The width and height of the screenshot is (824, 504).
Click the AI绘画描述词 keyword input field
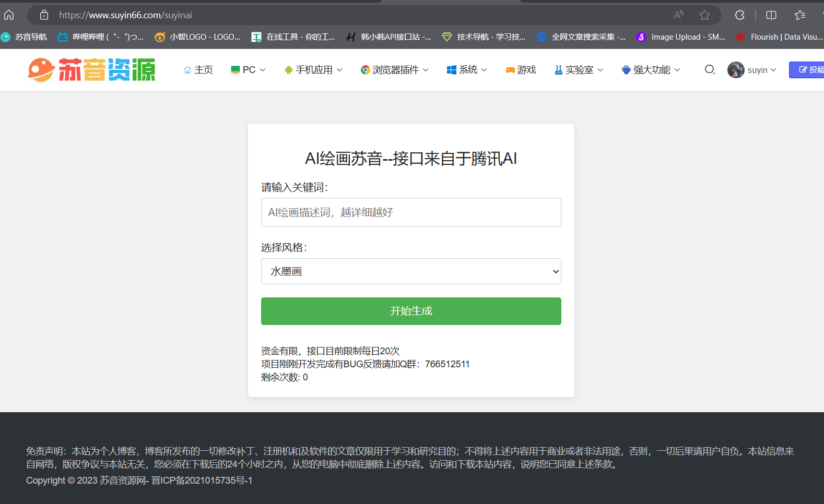[x=410, y=212]
